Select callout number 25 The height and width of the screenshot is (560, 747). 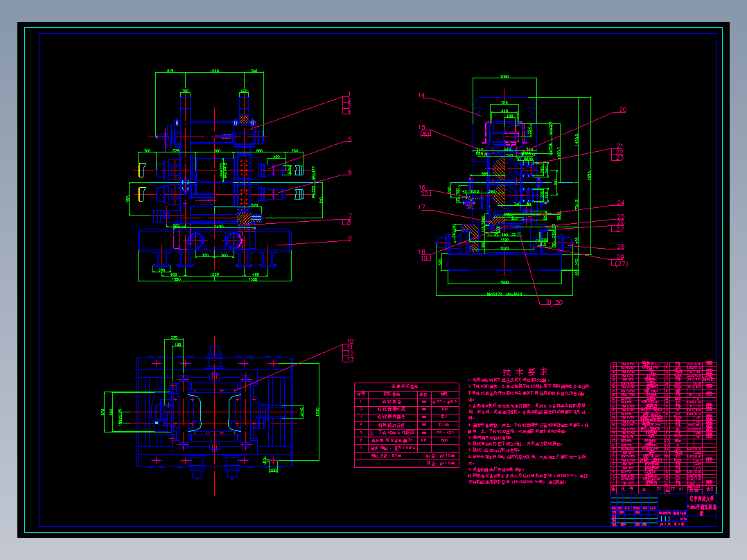tap(621, 217)
